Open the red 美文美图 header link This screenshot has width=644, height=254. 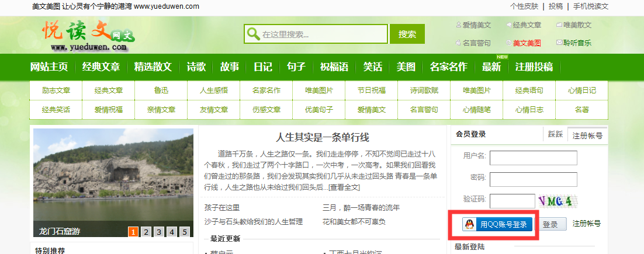click(527, 43)
